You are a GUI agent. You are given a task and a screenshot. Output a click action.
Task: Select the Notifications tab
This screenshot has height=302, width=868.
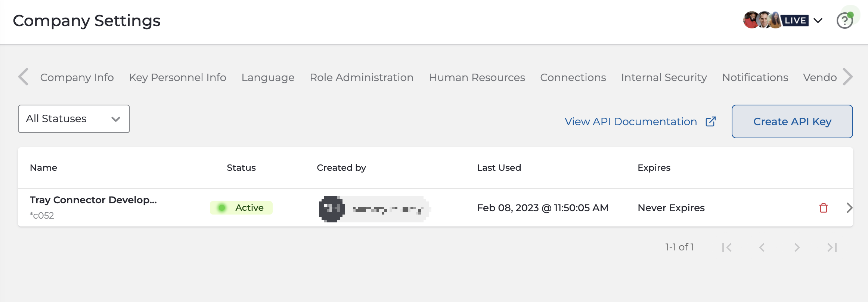(x=755, y=77)
